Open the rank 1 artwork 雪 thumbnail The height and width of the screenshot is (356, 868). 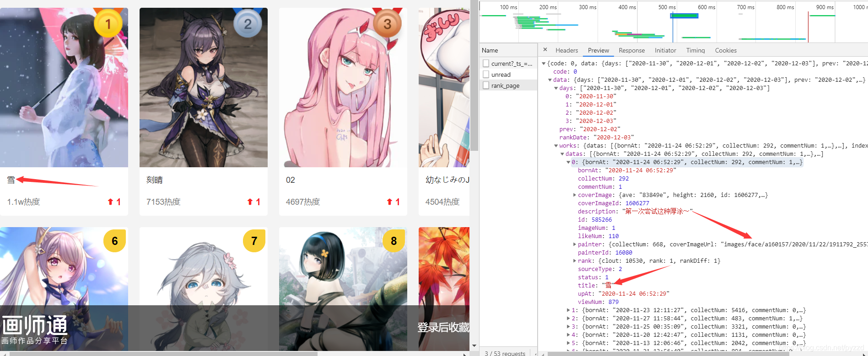[x=64, y=87]
